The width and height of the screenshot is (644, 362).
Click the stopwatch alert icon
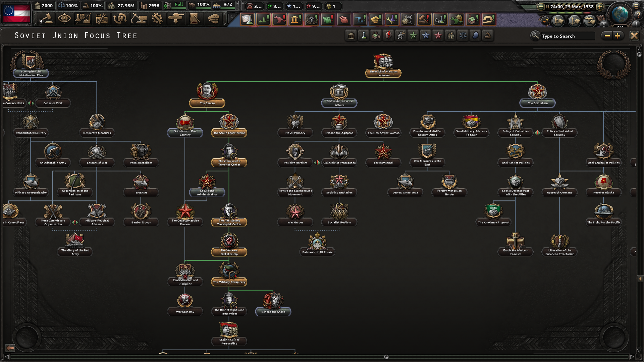pos(408,19)
